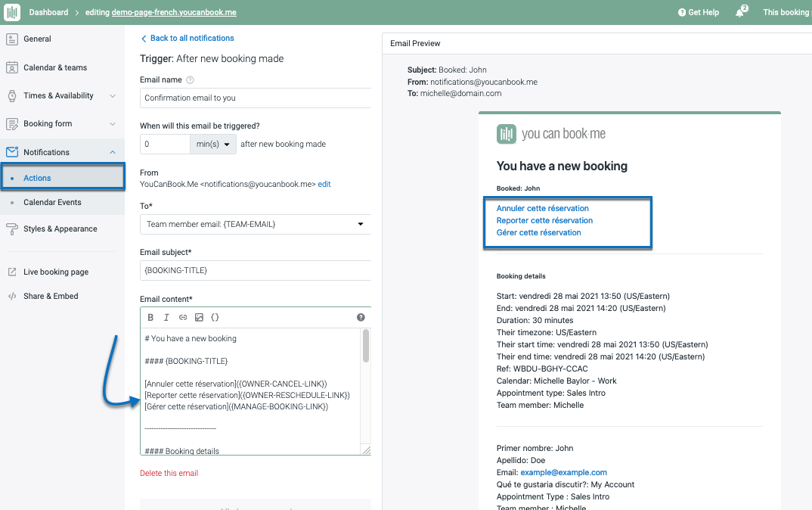Select the Styles & Appearance paint roller icon
This screenshot has height=510, width=812.
coord(14,228)
